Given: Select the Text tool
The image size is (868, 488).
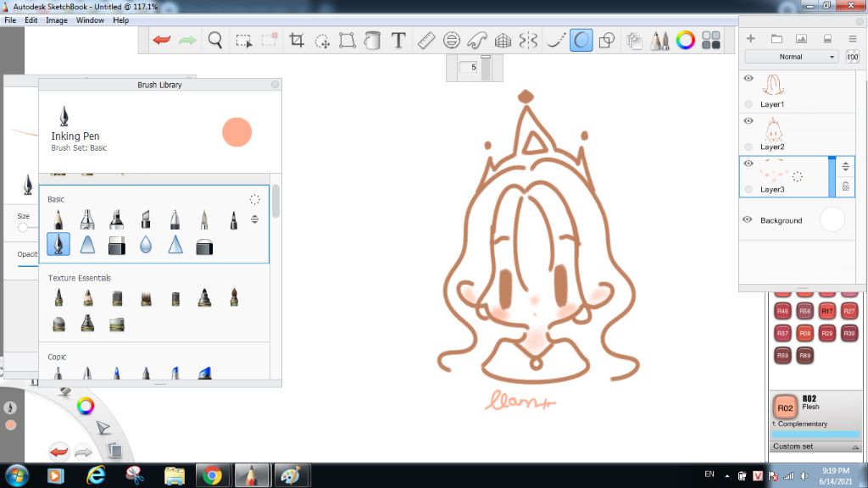Looking at the screenshot, I should 398,40.
